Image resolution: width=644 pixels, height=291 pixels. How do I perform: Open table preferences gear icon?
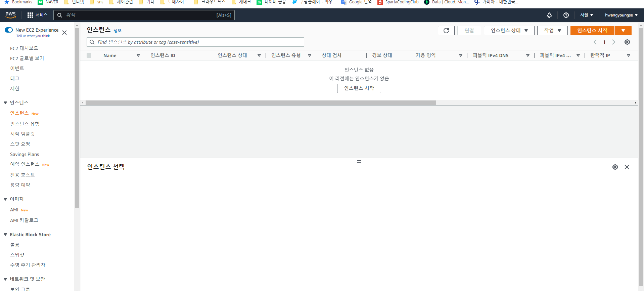627,42
